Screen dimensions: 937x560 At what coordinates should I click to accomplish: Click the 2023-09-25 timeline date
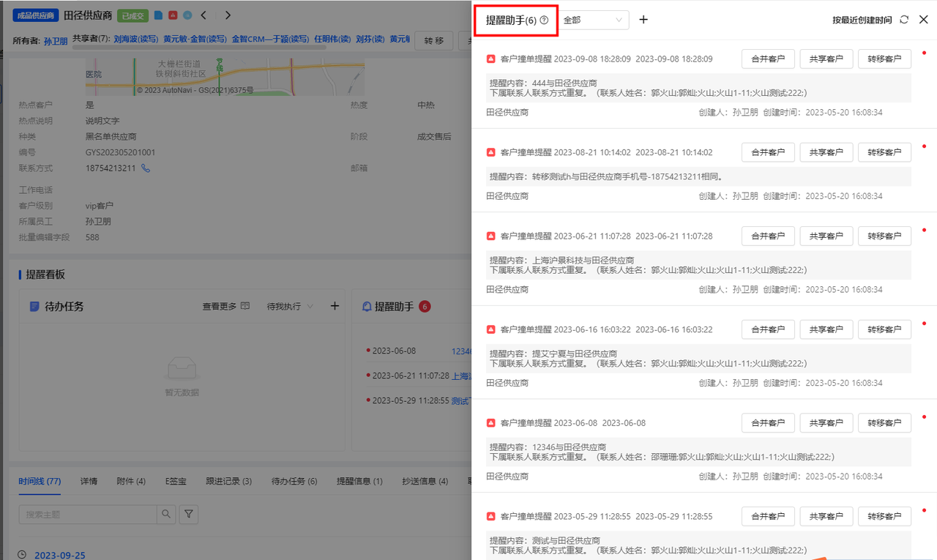coord(60,555)
